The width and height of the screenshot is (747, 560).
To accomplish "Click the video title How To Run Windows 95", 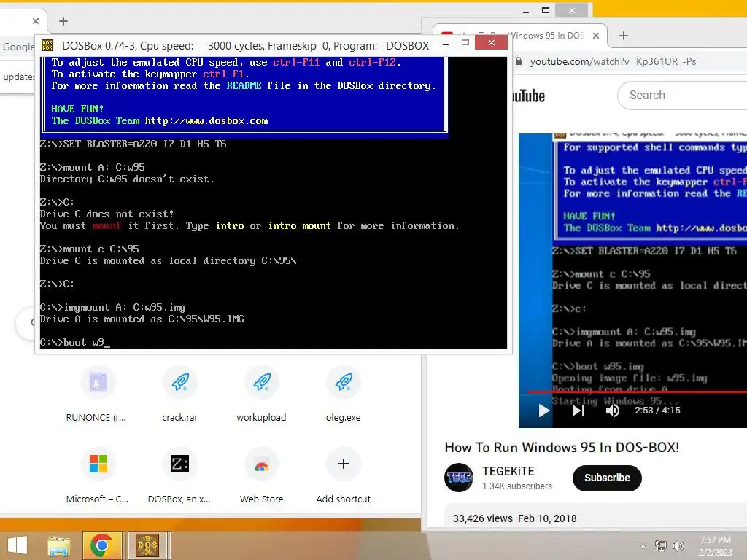I will coord(562,447).
